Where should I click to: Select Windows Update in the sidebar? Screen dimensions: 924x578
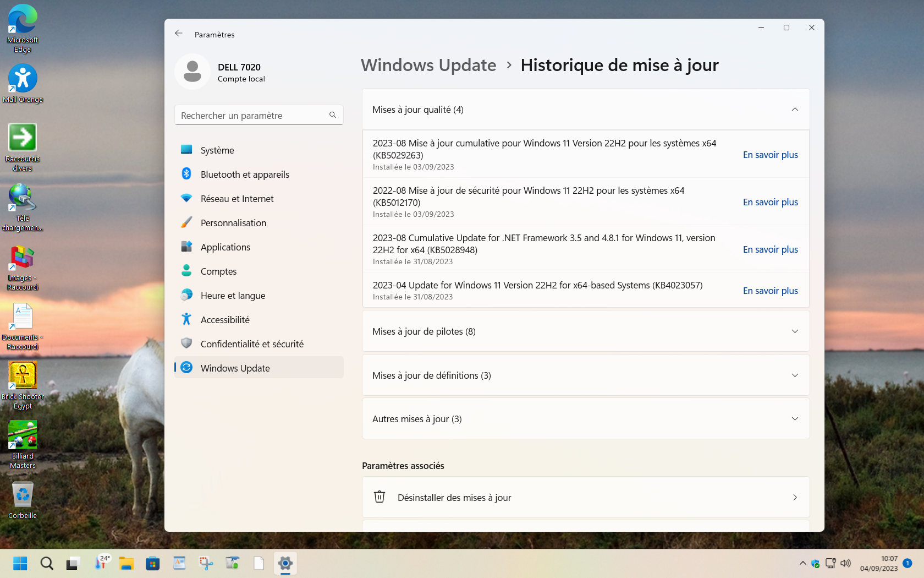click(259, 368)
